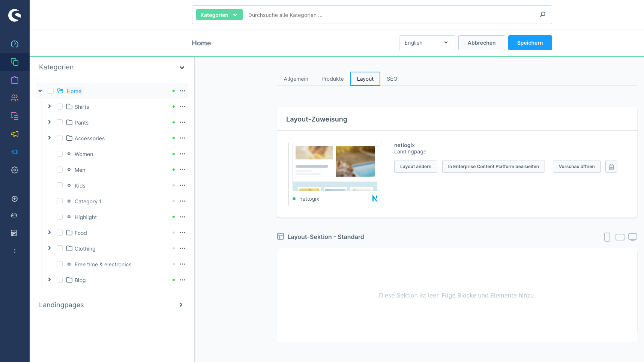Click the Abbrechen button
This screenshot has height=362, width=644.
[482, 43]
